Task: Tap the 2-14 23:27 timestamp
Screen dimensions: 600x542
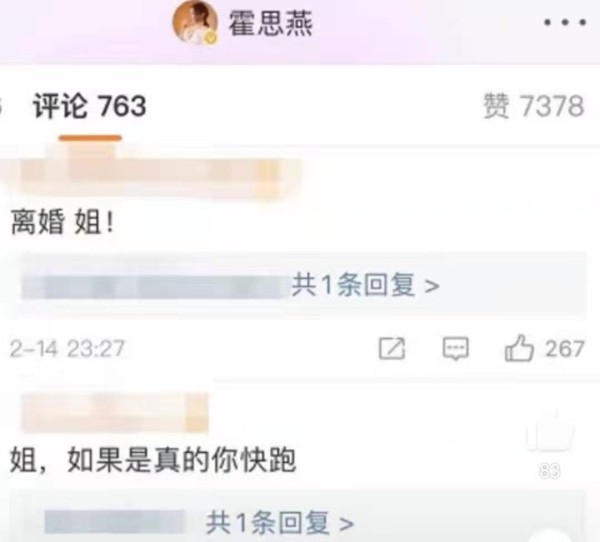Action: 67,349
